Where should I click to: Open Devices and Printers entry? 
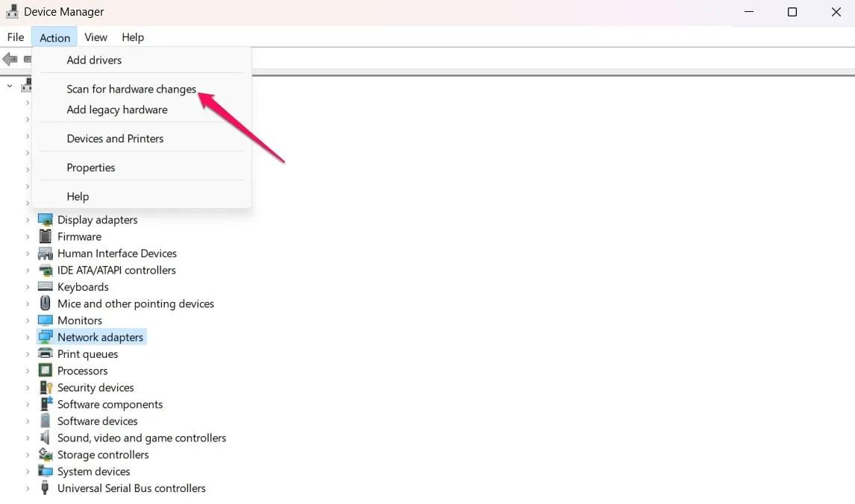click(x=142, y=139)
